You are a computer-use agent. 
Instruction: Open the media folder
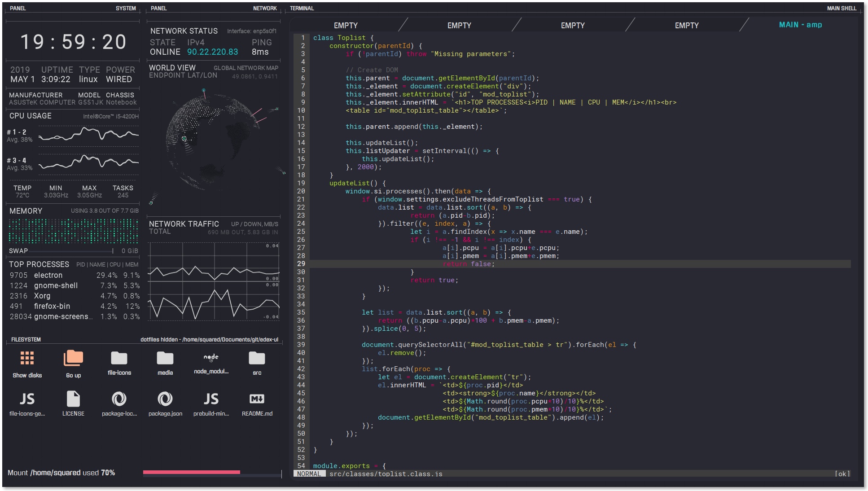coord(165,358)
